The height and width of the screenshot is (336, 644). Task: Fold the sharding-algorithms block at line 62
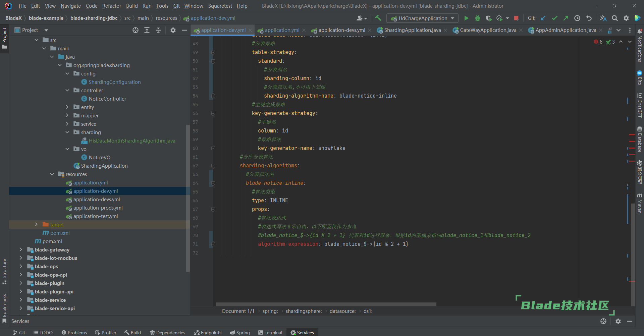(x=213, y=166)
